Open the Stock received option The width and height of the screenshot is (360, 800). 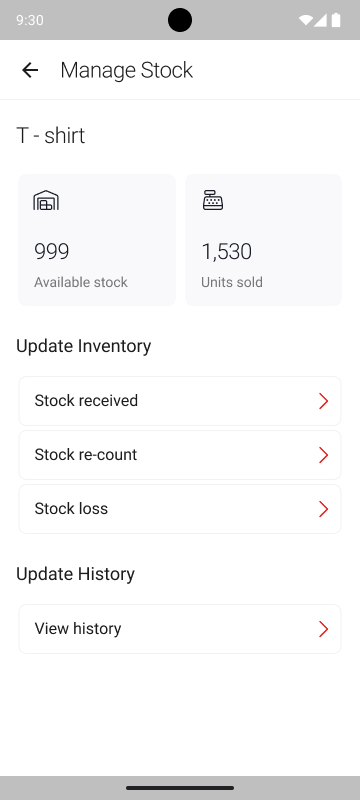pos(180,401)
